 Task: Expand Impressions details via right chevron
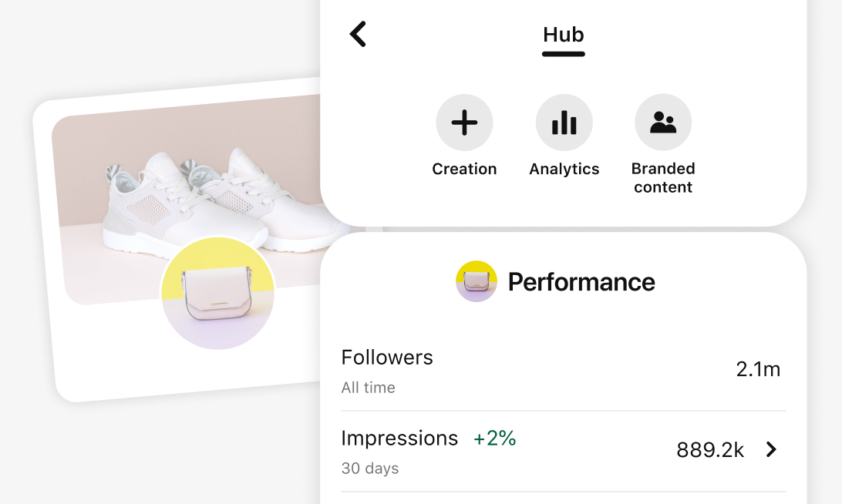[x=770, y=449]
